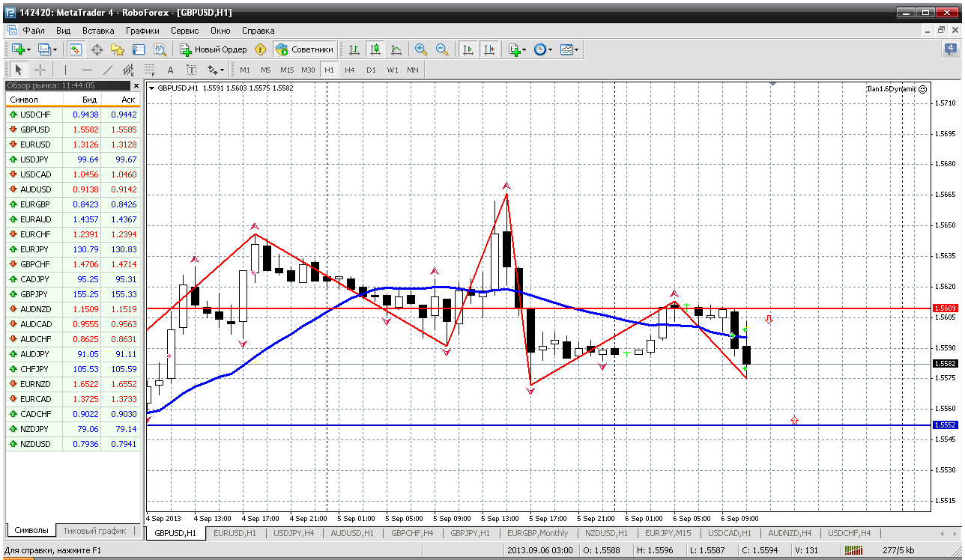Open the Templates dropdown
This screenshot has height=560, width=965.
click(x=569, y=49)
